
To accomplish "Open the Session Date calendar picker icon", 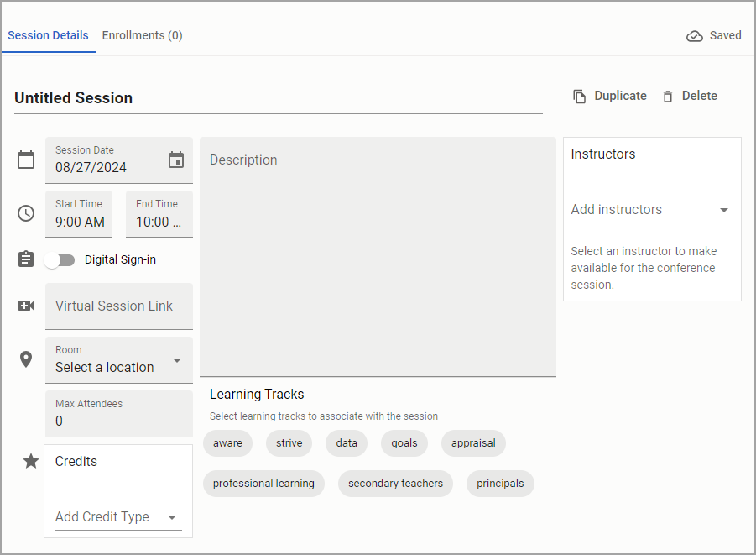I will point(176,160).
